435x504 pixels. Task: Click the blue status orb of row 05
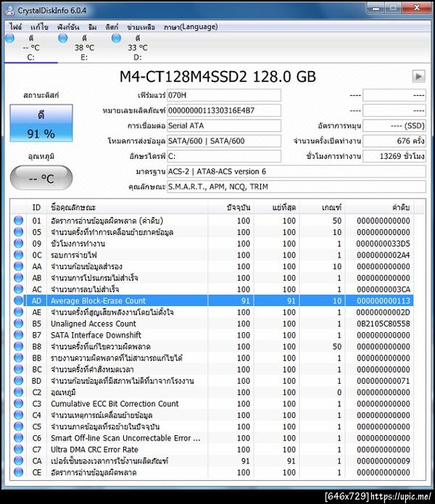point(19,232)
